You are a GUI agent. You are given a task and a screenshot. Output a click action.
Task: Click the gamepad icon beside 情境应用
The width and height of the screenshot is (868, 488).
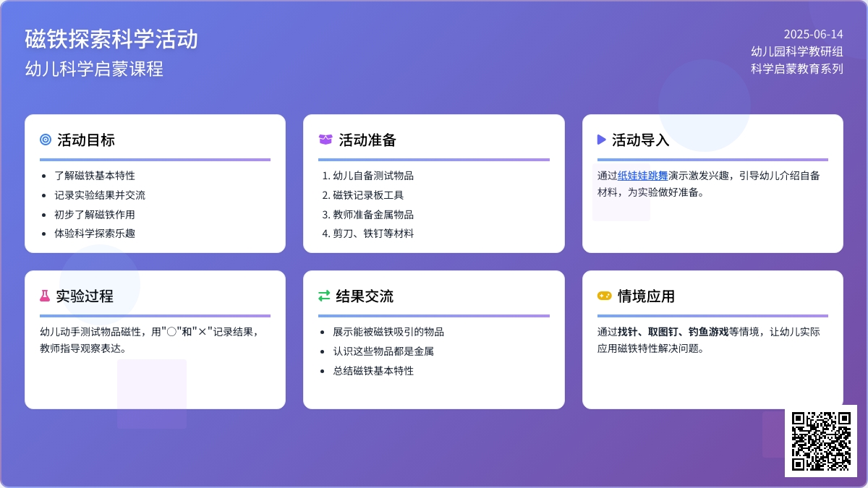tap(604, 296)
